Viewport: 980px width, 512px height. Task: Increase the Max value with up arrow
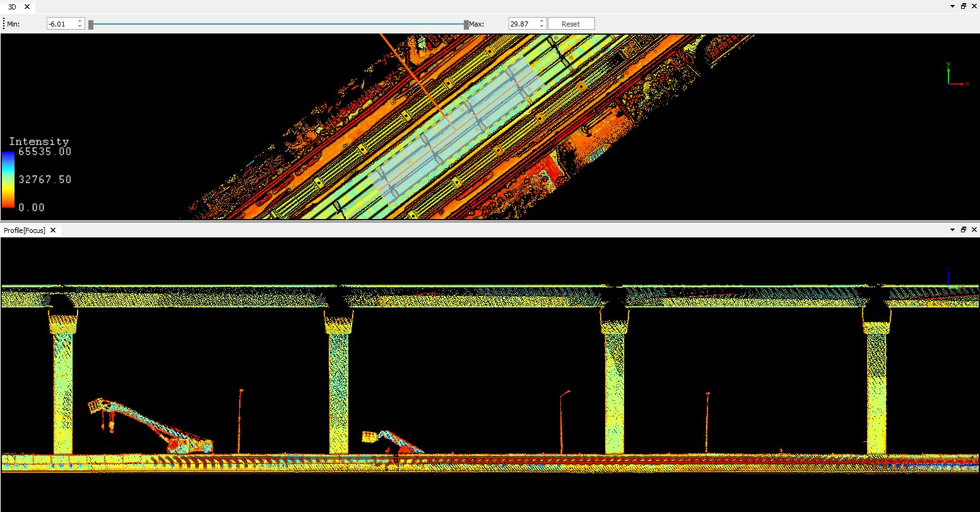541,21
